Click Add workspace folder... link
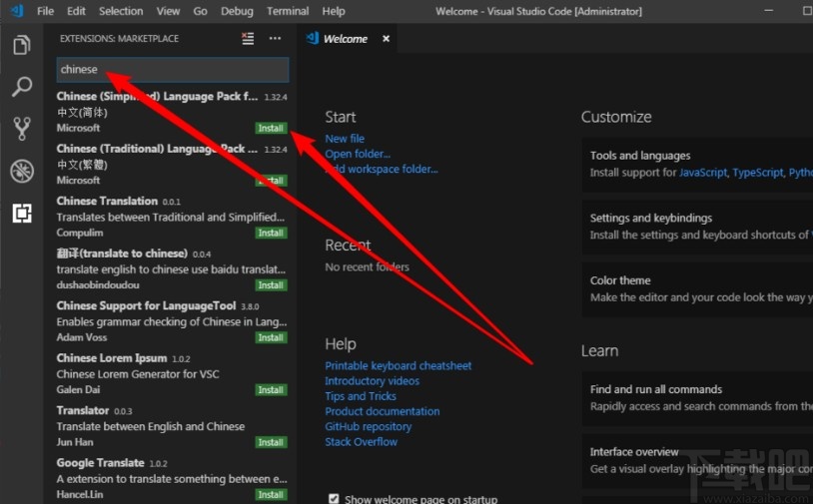This screenshot has width=813, height=504. click(x=382, y=169)
